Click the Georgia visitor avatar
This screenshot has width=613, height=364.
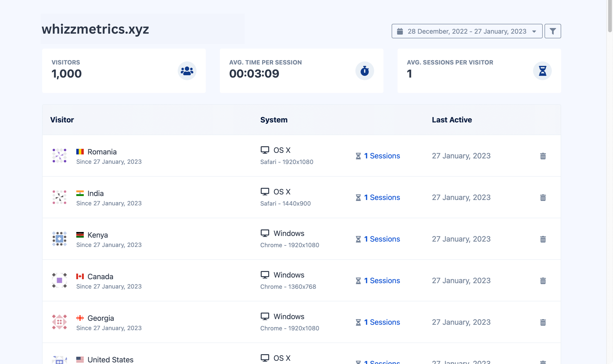[59, 322]
